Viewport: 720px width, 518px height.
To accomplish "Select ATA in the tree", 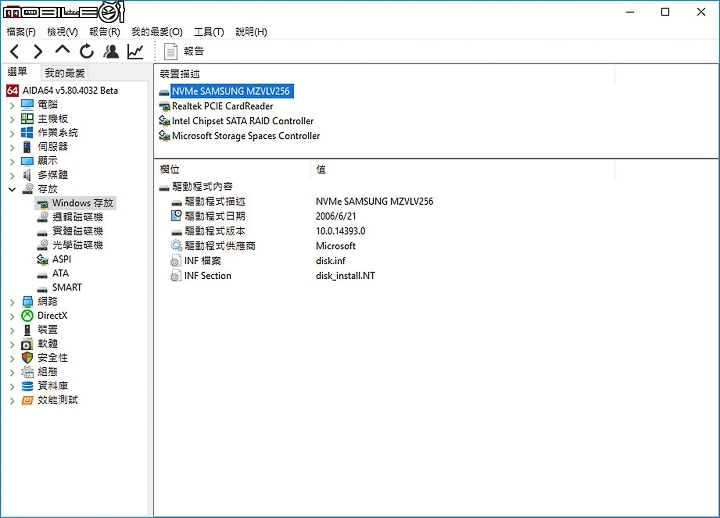I will tap(60, 273).
